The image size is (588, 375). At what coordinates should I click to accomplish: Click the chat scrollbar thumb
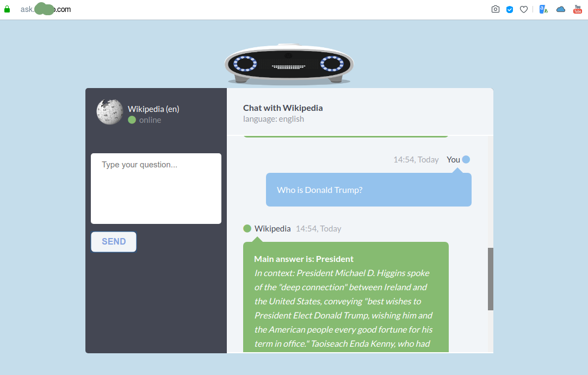pyautogui.click(x=491, y=279)
